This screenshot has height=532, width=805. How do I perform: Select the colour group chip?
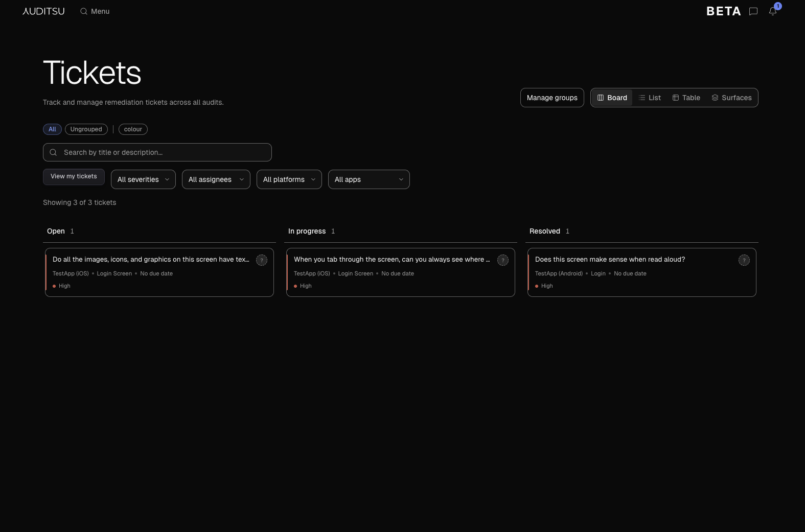[133, 129]
